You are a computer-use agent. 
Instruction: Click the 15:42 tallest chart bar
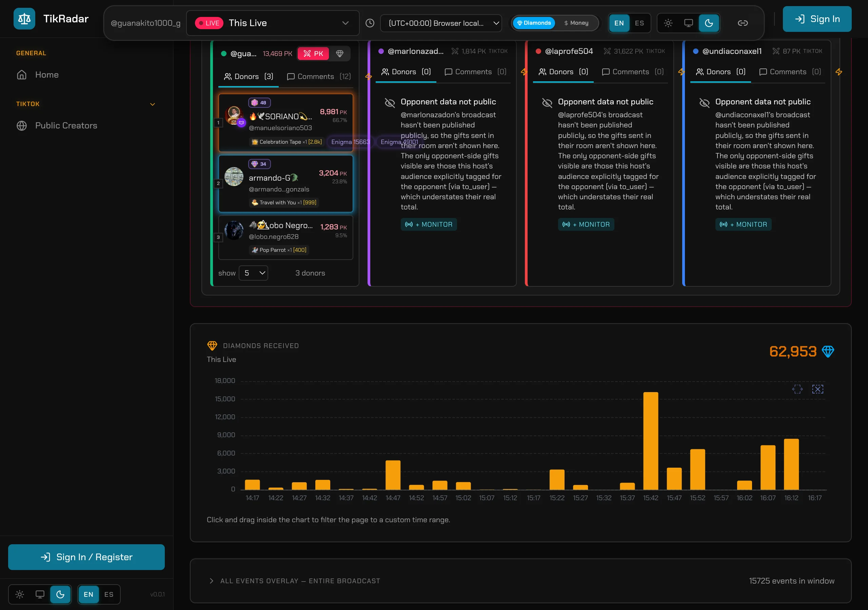(x=651, y=441)
